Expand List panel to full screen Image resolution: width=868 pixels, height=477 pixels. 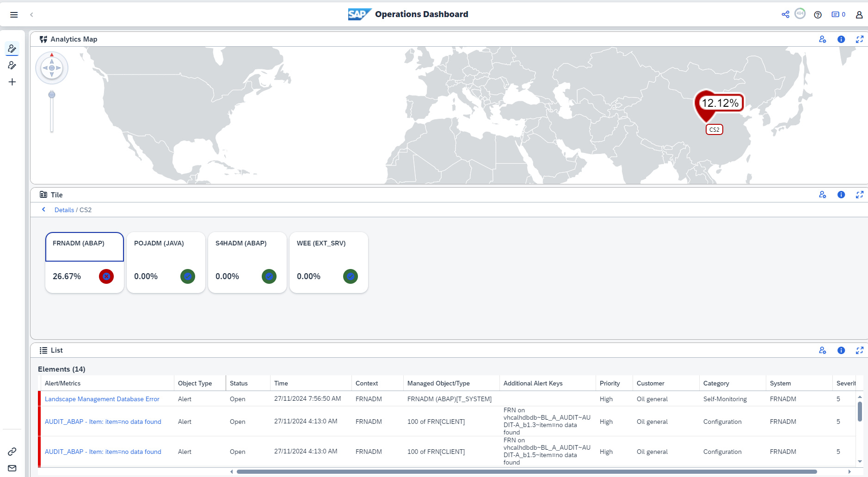(860, 350)
